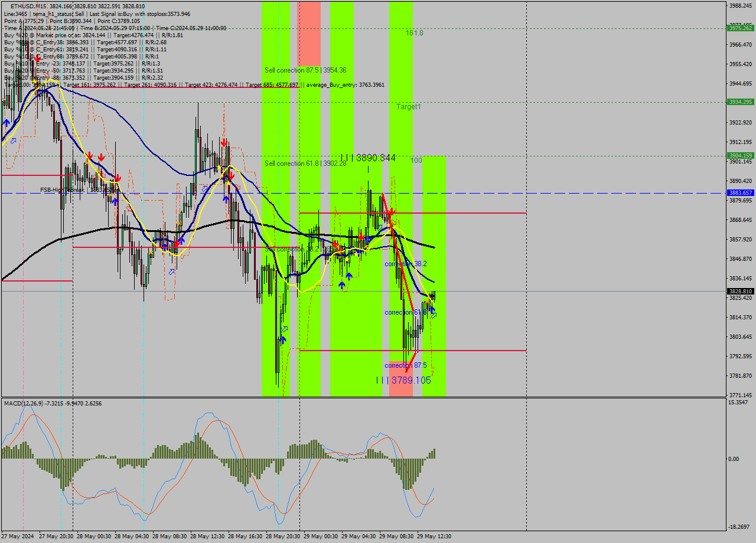
Task: Click the '29 May 12:30' time axis label
Action: pyautogui.click(x=434, y=537)
